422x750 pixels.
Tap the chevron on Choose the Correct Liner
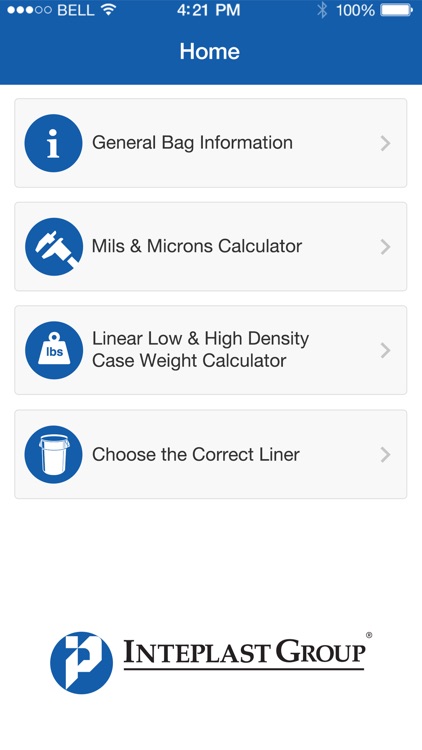(385, 454)
